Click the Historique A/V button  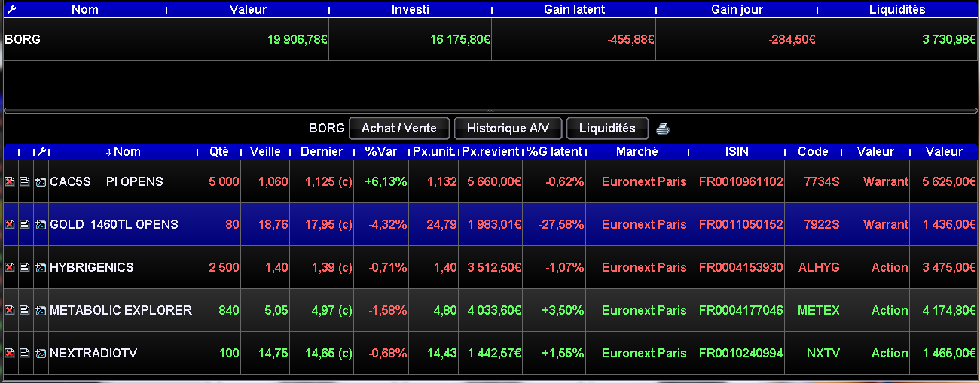point(508,128)
